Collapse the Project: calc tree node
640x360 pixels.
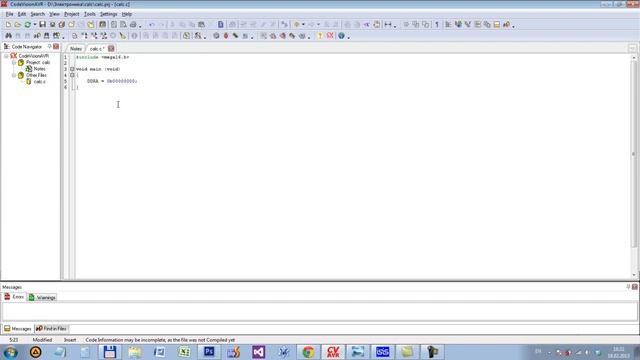14,62
